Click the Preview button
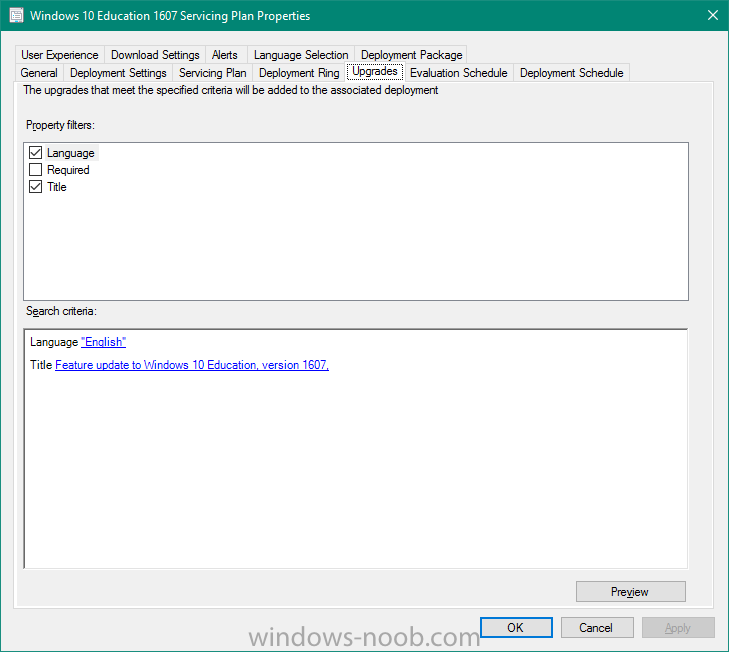Viewport: 729px width, 652px height. tap(630, 592)
